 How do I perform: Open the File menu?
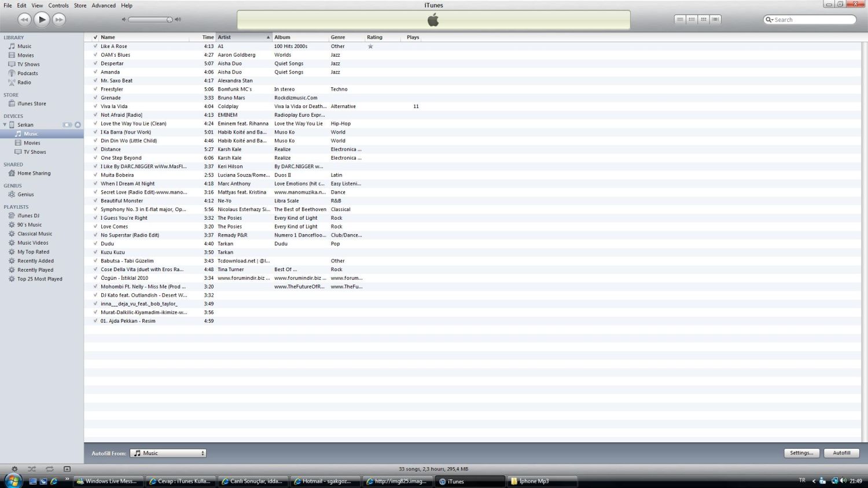(8, 5)
